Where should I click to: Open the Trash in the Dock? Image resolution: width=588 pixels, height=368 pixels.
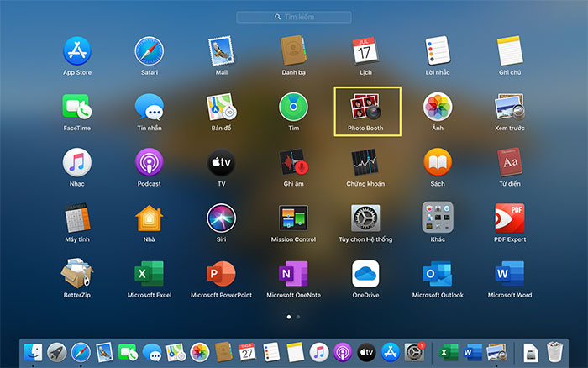coord(554,351)
